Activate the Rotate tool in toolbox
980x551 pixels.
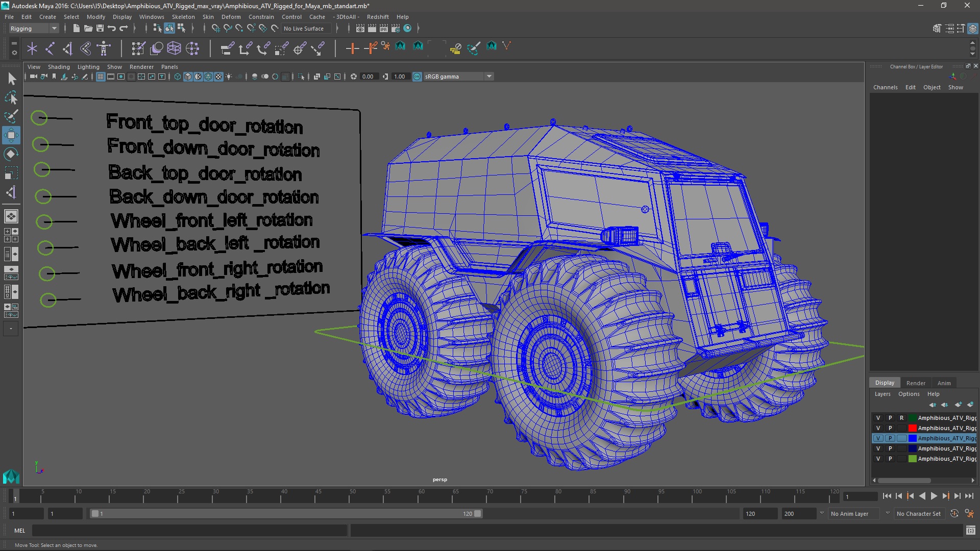11,154
